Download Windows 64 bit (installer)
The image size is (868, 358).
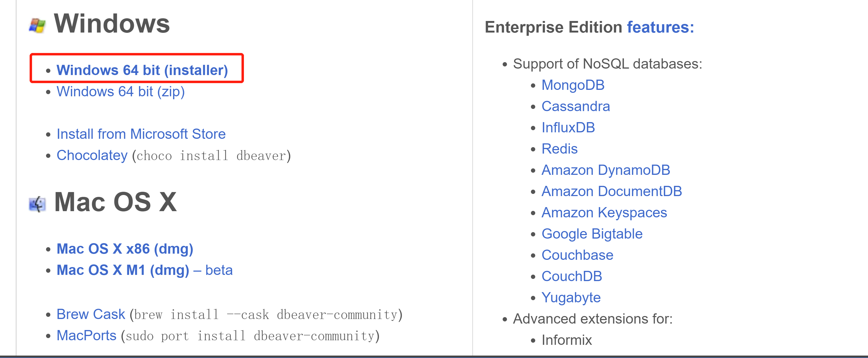142,70
